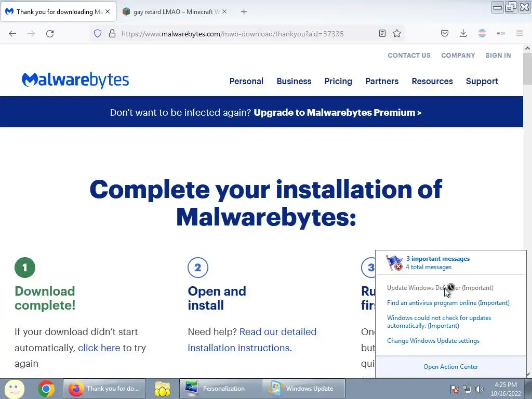Close the Malwarebytes thank you tab
The image size is (532, 399).
tap(108, 11)
